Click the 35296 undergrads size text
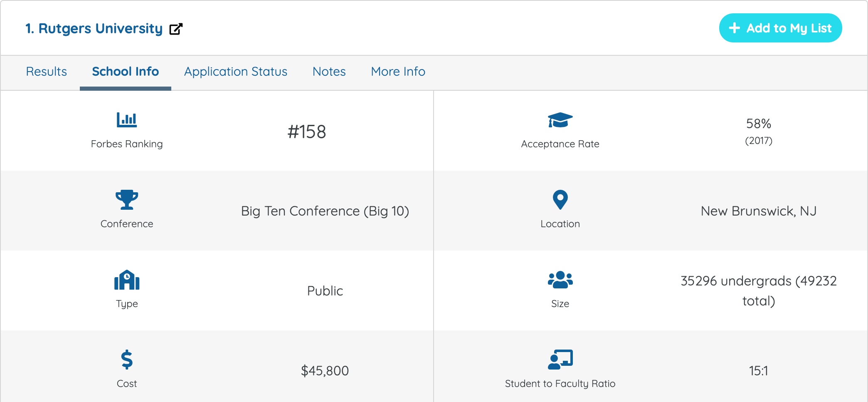The image size is (868, 402). click(759, 291)
